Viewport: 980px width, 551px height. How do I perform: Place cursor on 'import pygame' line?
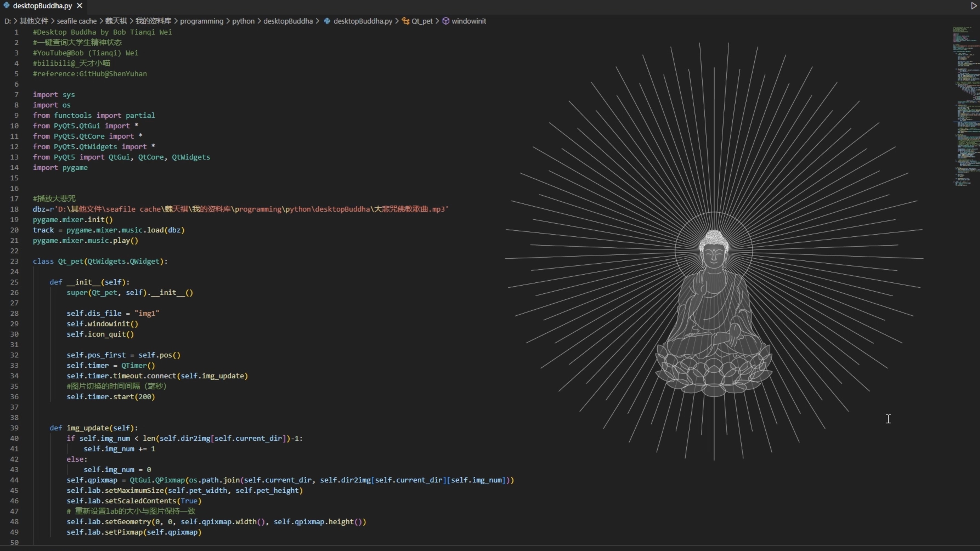tap(60, 168)
